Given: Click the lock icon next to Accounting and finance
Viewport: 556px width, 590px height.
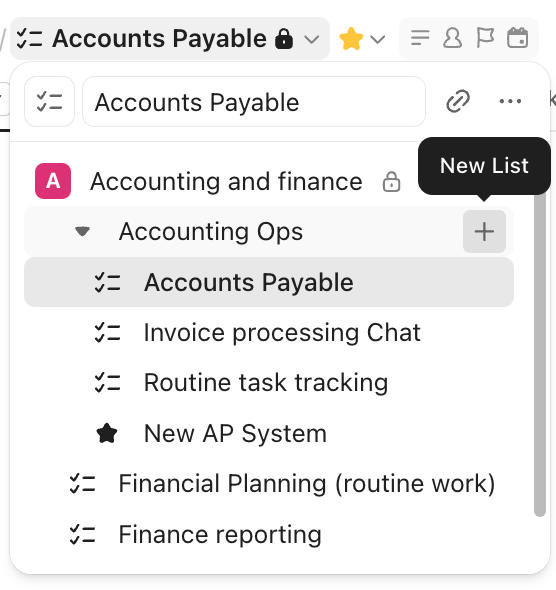Looking at the screenshot, I should point(391,182).
